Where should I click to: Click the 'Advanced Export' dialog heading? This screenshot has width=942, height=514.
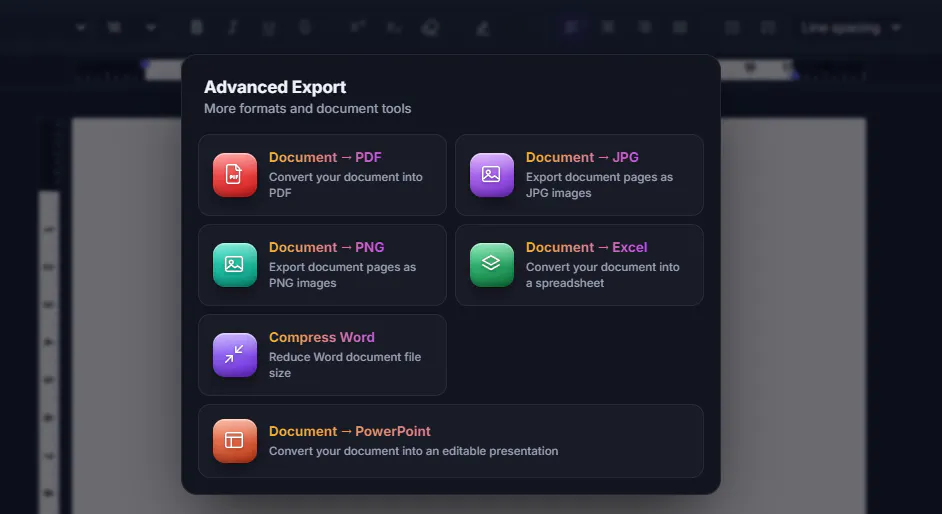click(275, 87)
